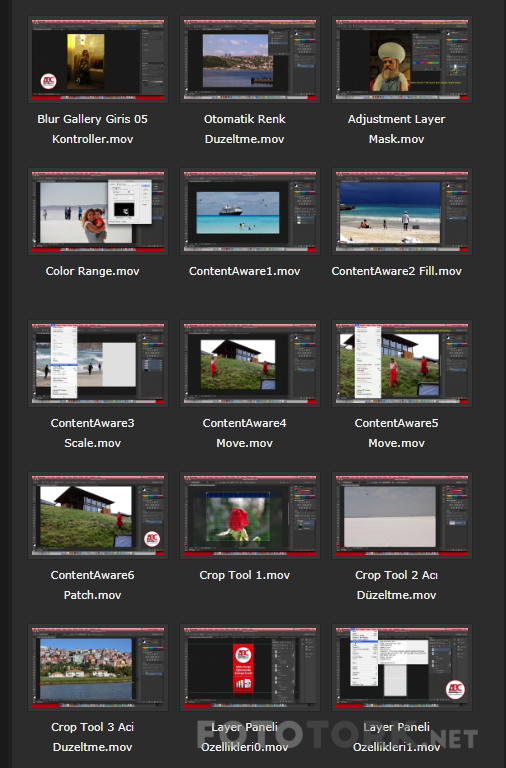Image resolution: width=506 pixels, height=768 pixels.
Task: Open Crop Tool 1.mov rose thumbnail
Action: click(250, 515)
